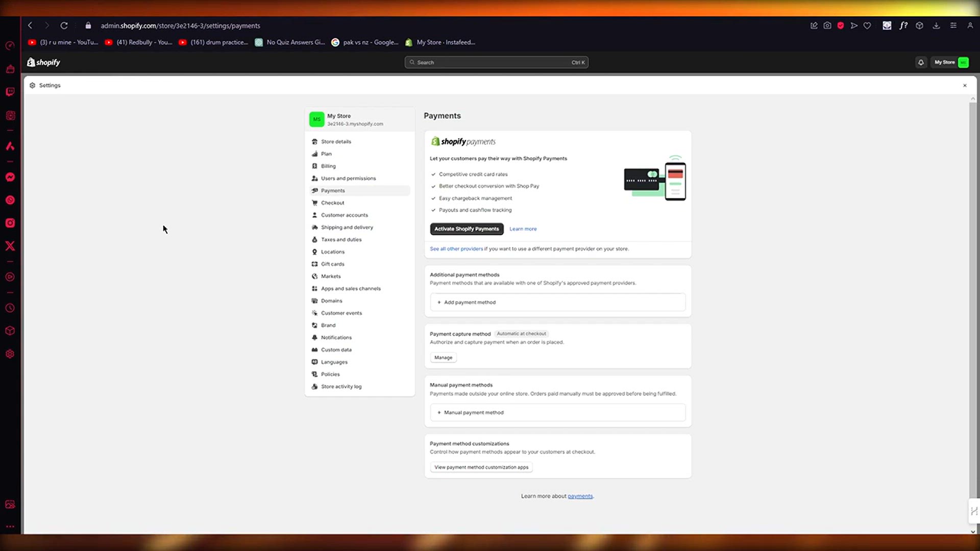Open the payments link at page bottom
This screenshot has width=980, height=551.
tap(580, 496)
